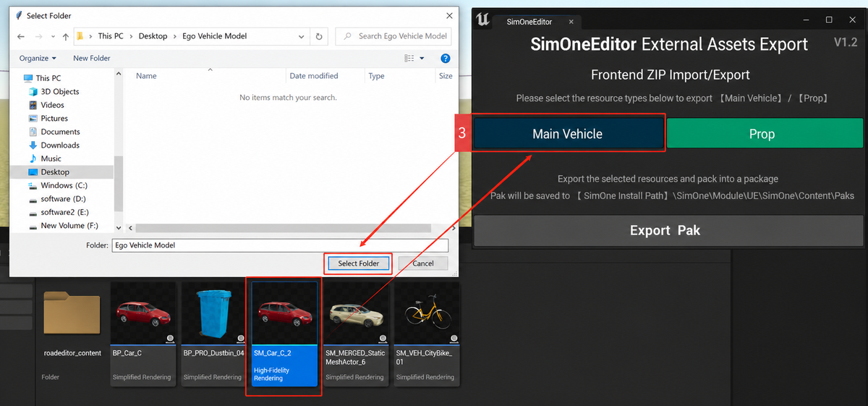This screenshot has width=868, height=406.
Task: Select the SM_Car_C_2 asset
Action: click(284, 334)
